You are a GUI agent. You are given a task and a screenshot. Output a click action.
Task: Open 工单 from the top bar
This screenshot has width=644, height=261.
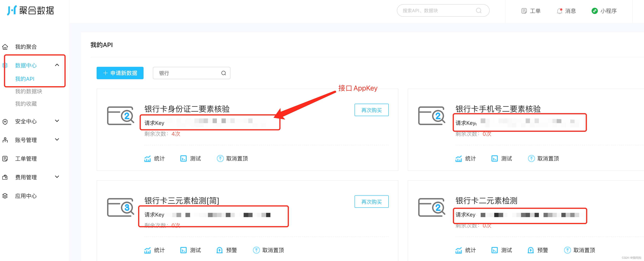click(x=531, y=11)
